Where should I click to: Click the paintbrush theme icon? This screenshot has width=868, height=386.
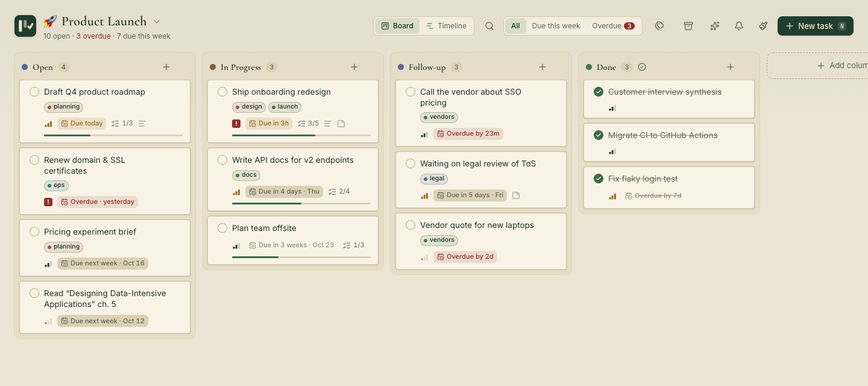763,26
